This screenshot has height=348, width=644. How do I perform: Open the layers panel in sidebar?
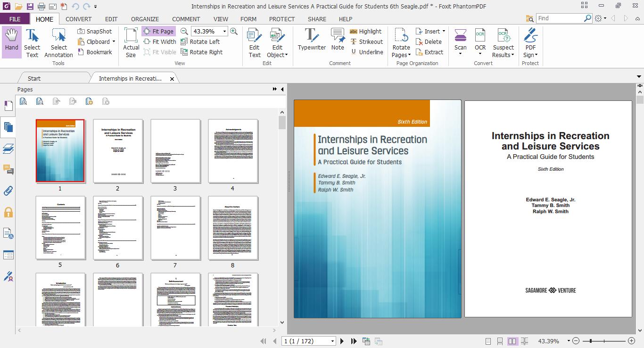[x=8, y=149]
